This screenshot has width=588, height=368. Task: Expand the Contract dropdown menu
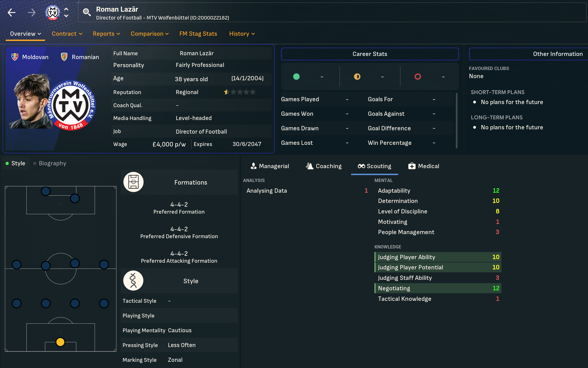[67, 34]
